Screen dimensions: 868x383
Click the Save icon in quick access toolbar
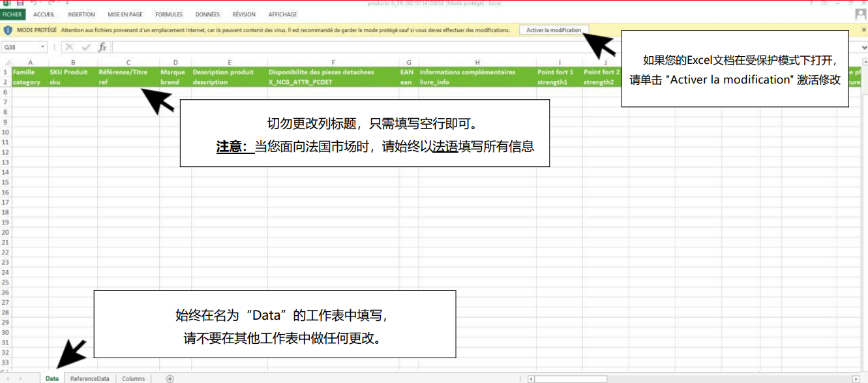pos(20,3)
